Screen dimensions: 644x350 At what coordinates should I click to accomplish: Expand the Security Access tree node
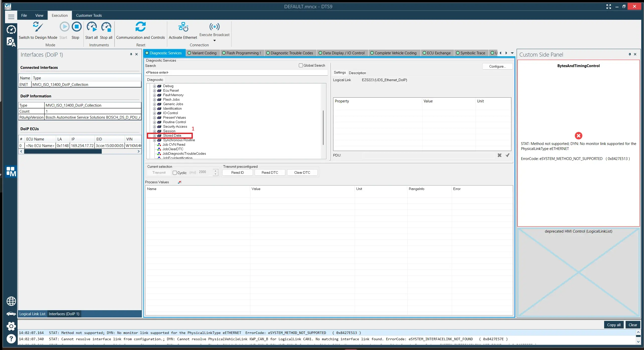coord(155,127)
